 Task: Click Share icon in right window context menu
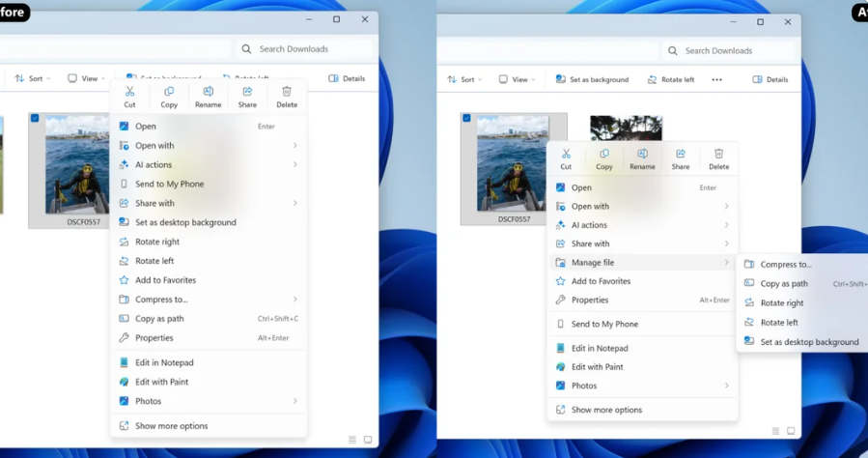681,154
